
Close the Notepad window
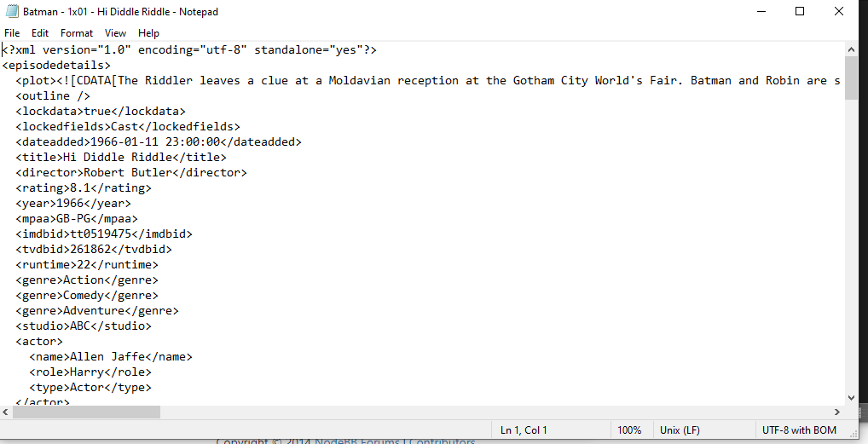(839, 11)
